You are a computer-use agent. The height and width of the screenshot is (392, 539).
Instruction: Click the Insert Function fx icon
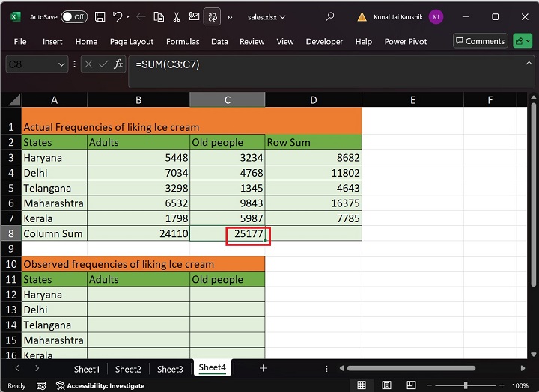coord(118,64)
